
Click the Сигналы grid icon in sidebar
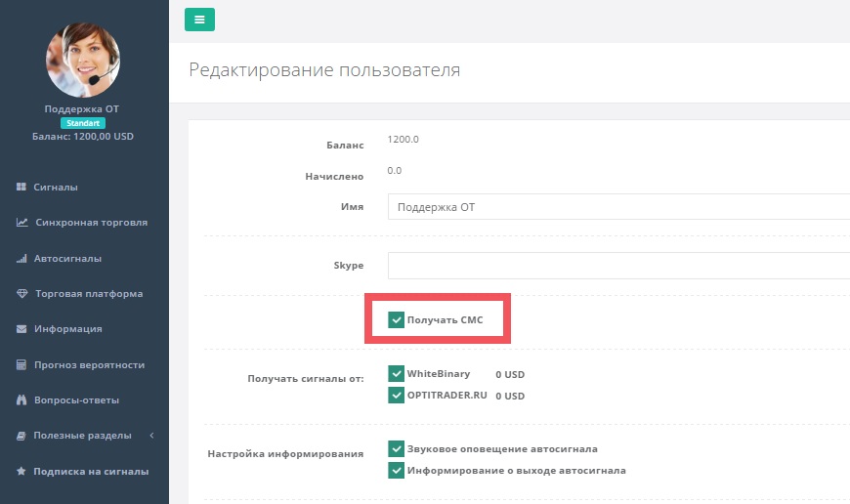pyautogui.click(x=21, y=187)
